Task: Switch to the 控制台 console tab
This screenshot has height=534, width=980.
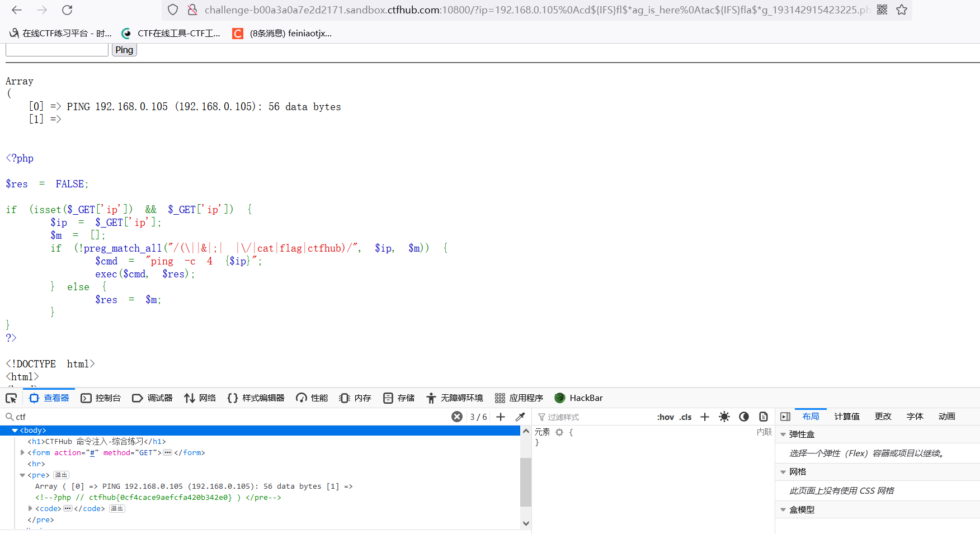Action: (x=101, y=398)
